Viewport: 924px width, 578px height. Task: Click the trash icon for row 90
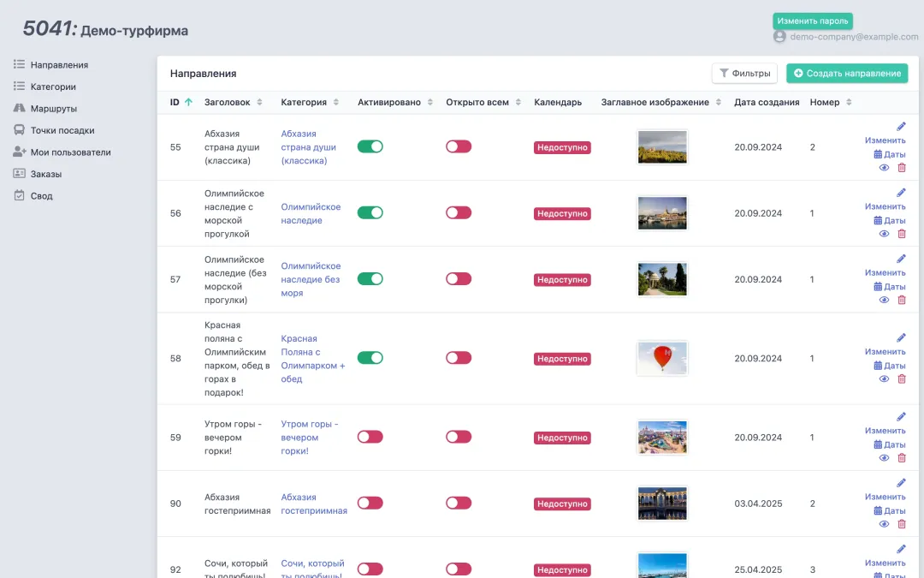tap(902, 524)
